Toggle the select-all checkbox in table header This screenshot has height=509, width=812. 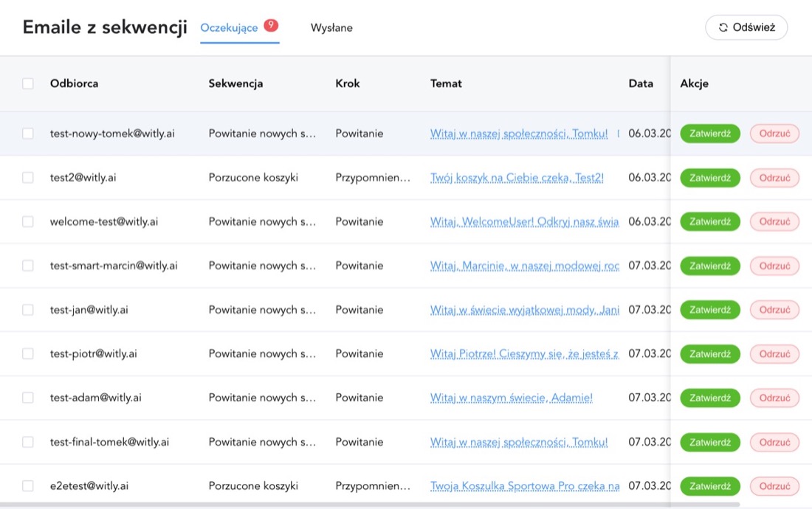coord(28,83)
